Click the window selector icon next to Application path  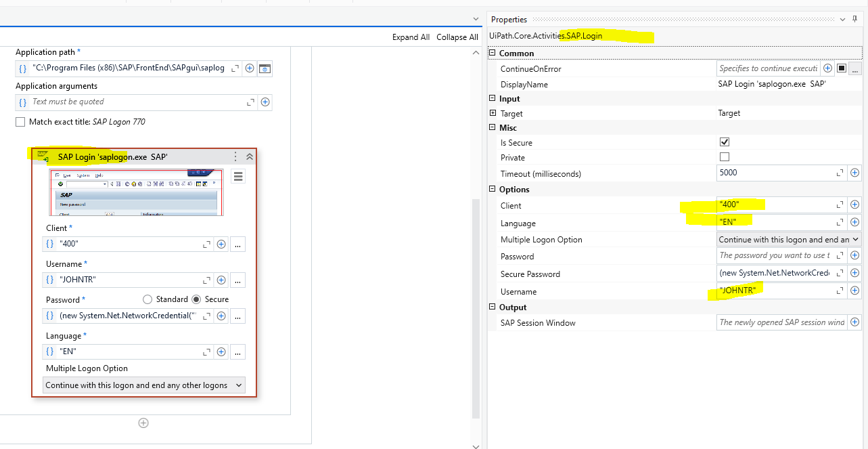coord(265,68)
